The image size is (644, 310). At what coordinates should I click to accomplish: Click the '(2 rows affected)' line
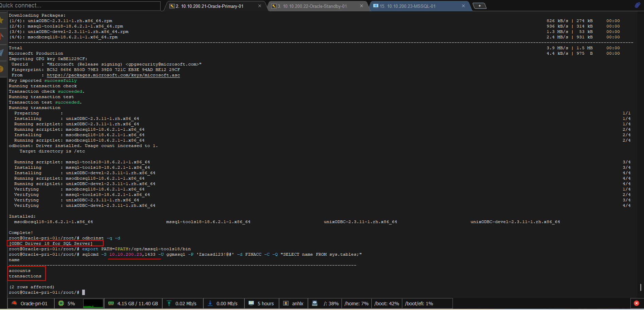coord(32,287)
